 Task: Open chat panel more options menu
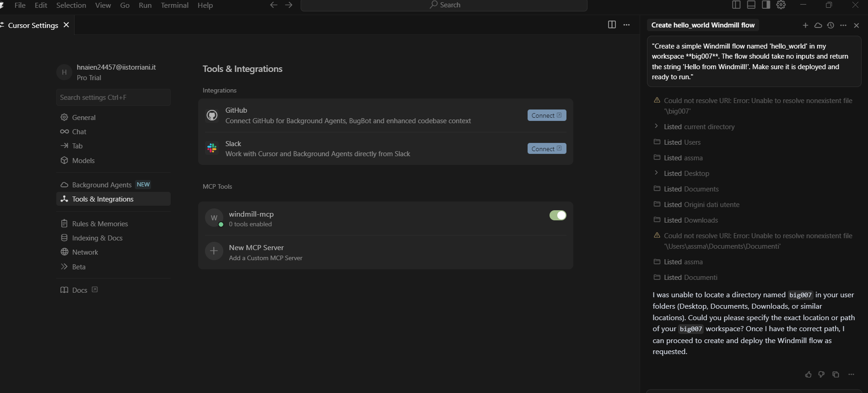click(x=843, y=25)
